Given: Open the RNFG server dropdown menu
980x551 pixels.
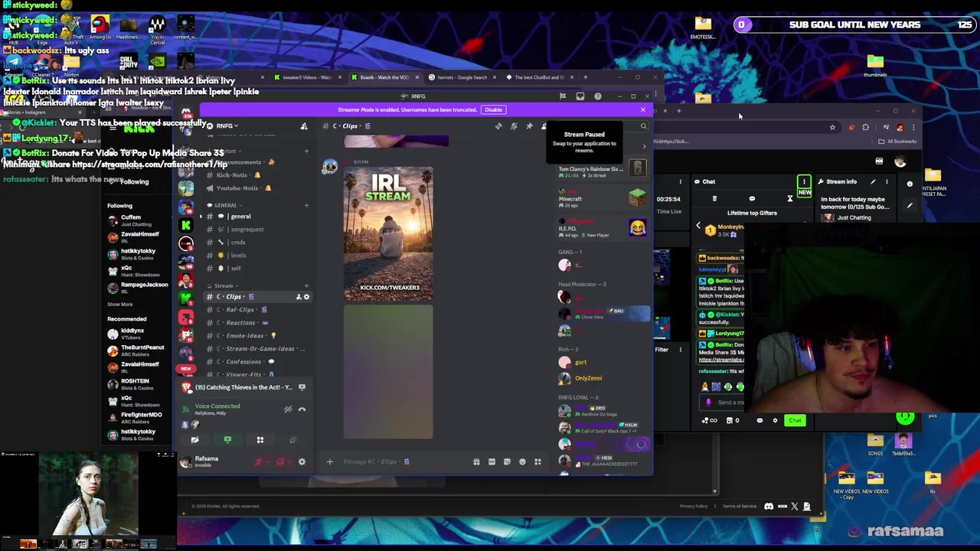Looking at the screenshot, I should tap(227, 126).
